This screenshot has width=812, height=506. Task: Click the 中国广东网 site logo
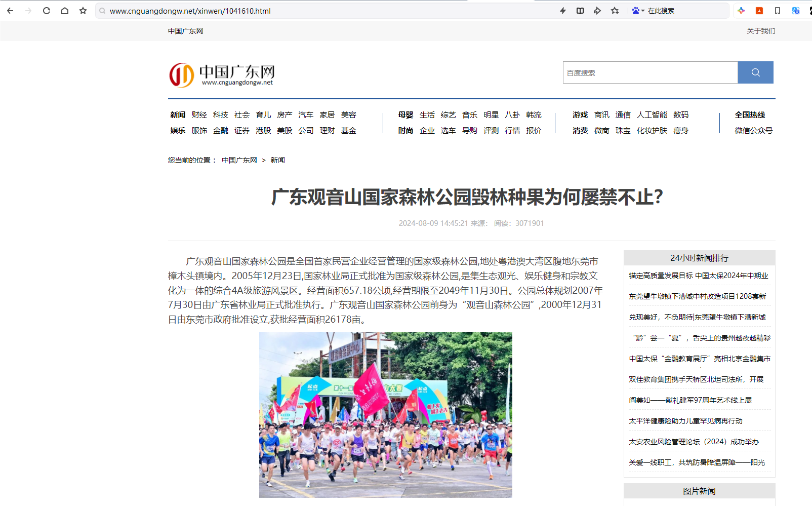pos(222,75)
